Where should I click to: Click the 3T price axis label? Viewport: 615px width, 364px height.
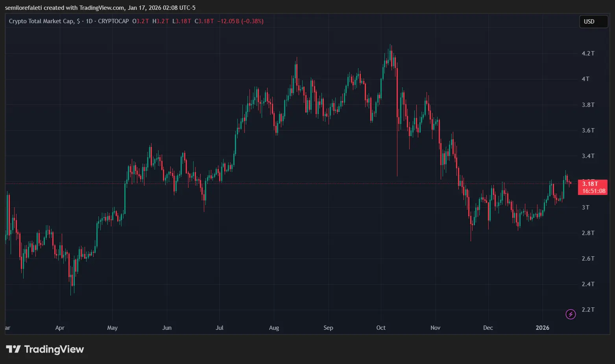tap(585, 208)
